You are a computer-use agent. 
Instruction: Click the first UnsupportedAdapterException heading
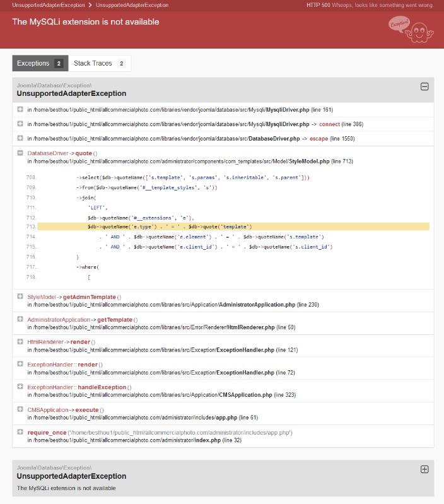click(71, 93)
